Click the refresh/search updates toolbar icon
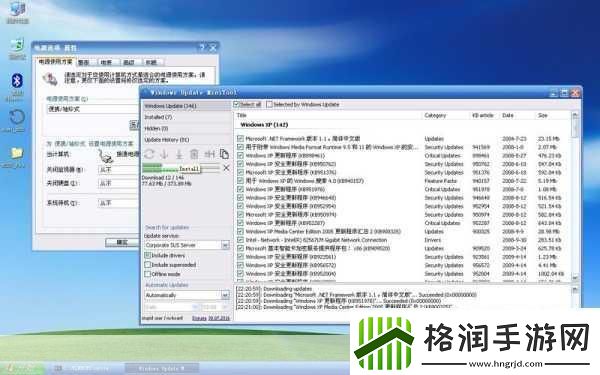The width and height of the screenshot is (600, 375). point(149,154)
